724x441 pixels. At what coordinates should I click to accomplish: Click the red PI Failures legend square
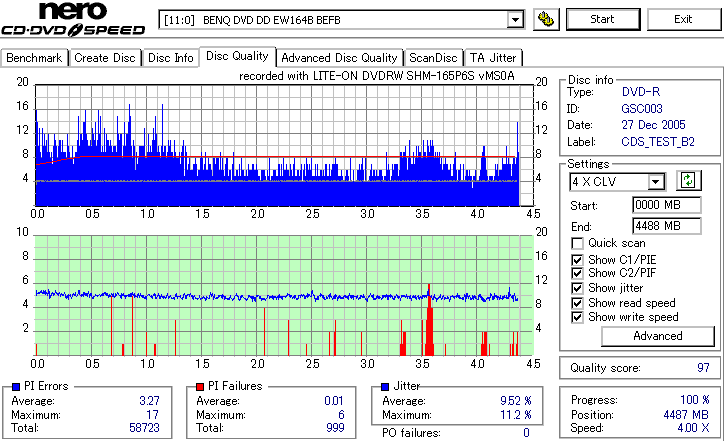pos(200,387)
